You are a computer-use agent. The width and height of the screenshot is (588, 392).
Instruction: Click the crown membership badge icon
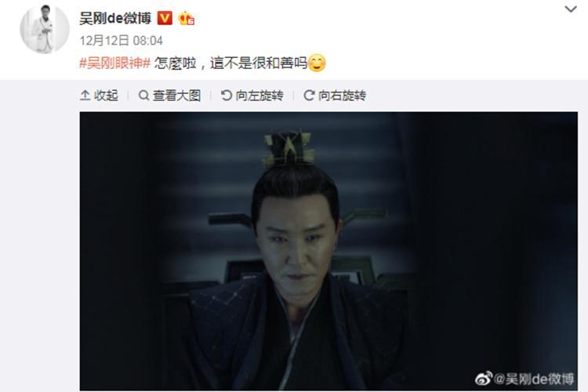[x=186, y=18]
